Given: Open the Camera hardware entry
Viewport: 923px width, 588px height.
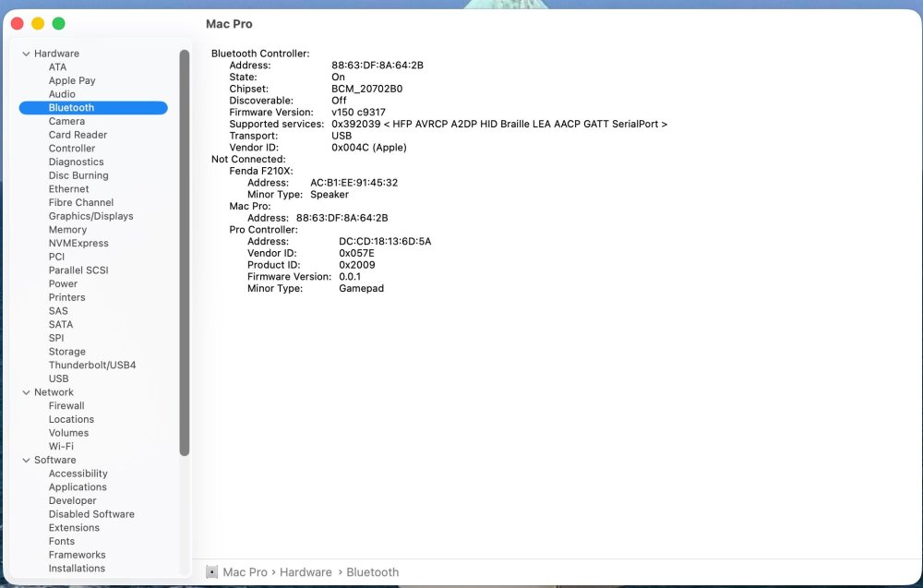Looking at the screenshot, I should click(x=66, y=121).
